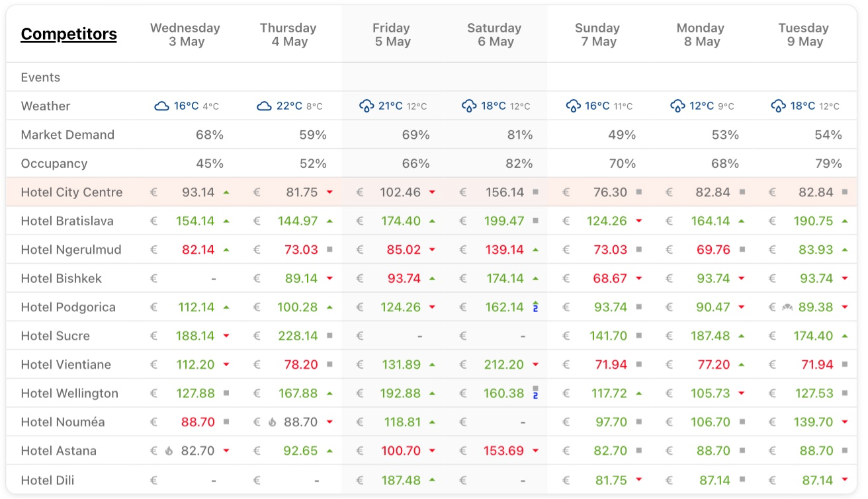Click the rain weather icon for Saturday 6 May
Image resolution: width=868 pixels, height=499 pixels.
(469, 106)
